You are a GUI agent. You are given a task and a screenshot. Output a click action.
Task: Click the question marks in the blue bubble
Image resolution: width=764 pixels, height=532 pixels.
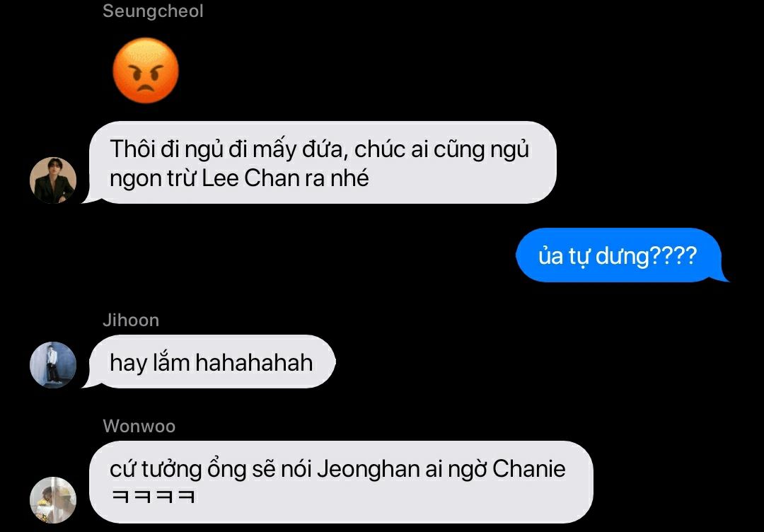[673, 255]
